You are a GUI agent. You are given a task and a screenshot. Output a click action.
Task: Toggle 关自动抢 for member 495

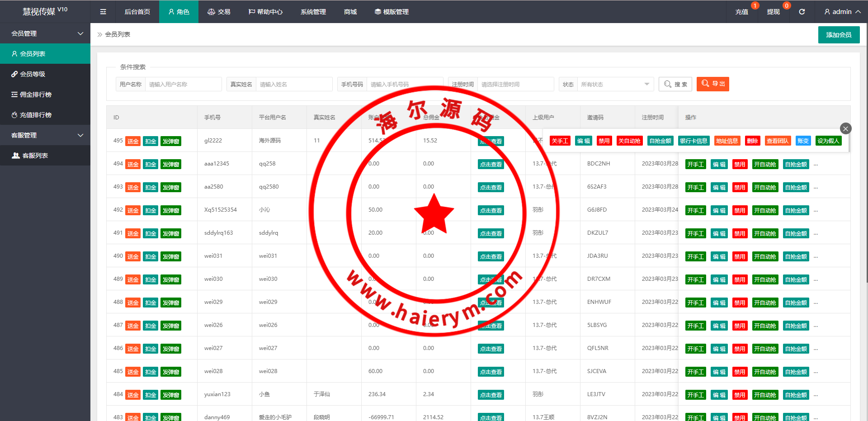[629, 141]
